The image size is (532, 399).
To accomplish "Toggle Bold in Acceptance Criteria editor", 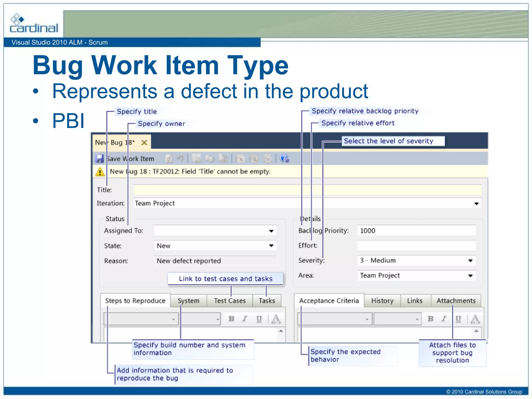I will click(x=430, y=319).
